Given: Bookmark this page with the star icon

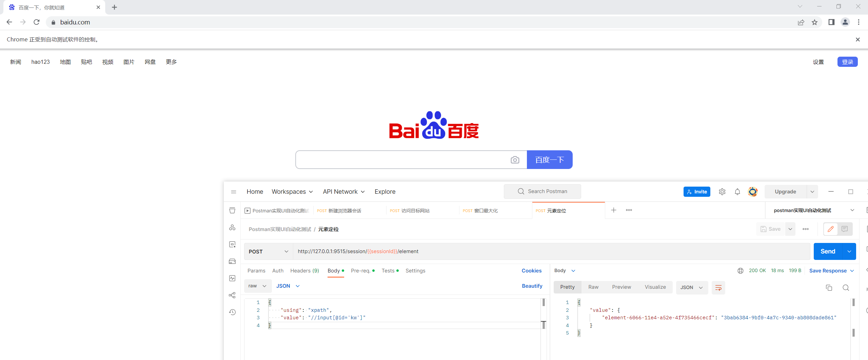Looking at the screenshot, I should (814, 22).
